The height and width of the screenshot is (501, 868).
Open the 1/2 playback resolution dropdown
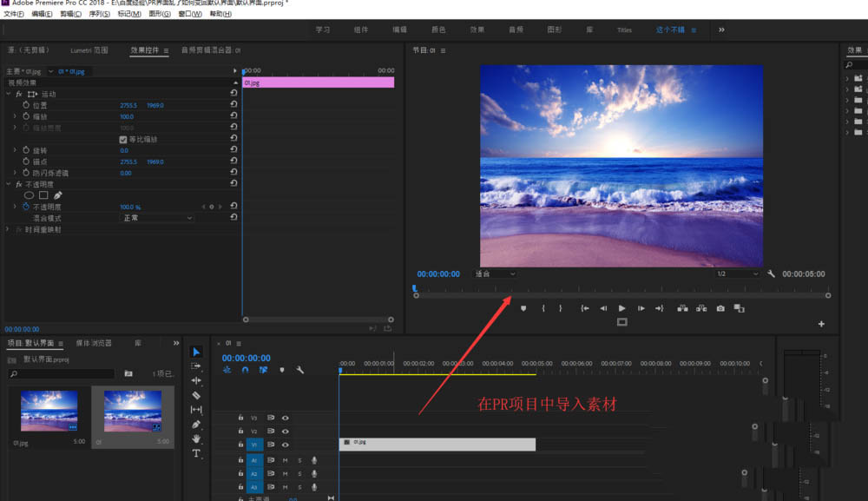pyautogui.click(x=737, y=274)
